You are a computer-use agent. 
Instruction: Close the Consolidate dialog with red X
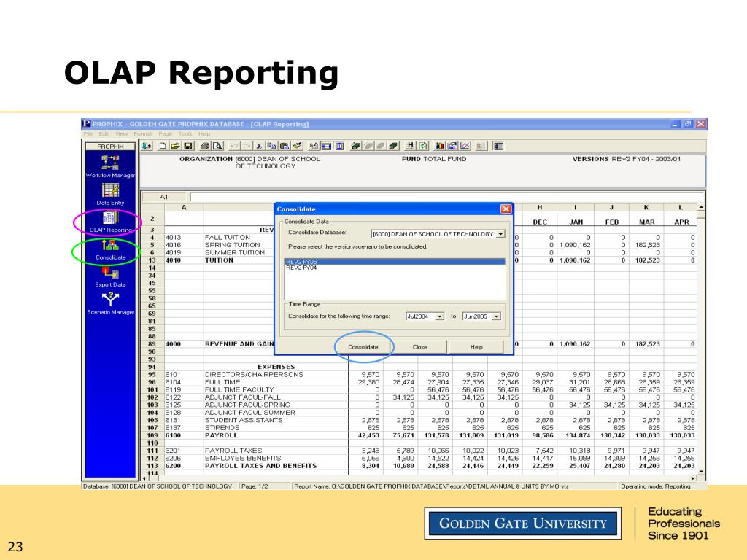506,209
